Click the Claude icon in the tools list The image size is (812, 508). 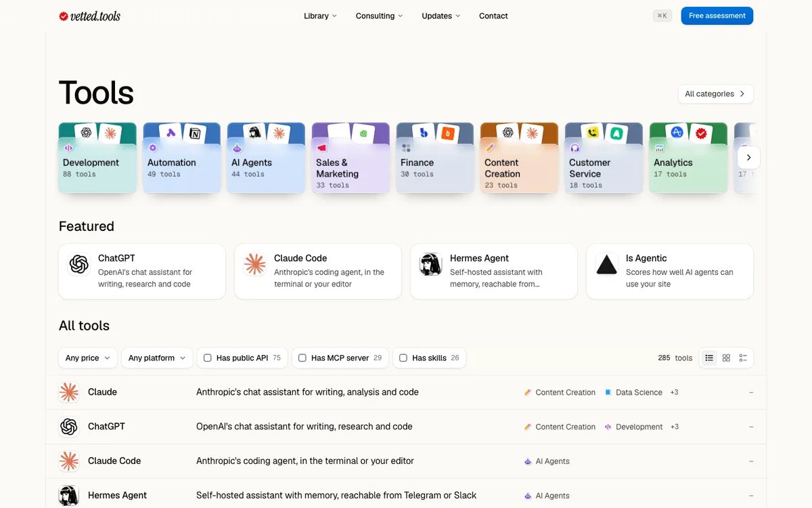click(68, 392)
